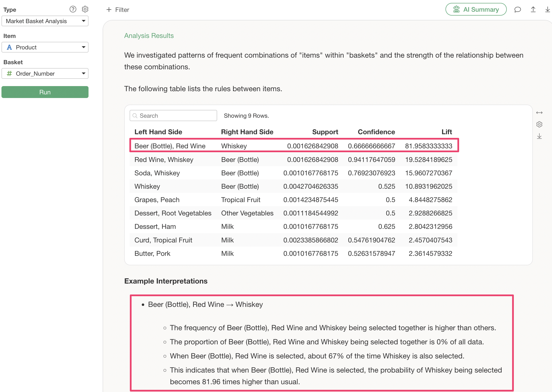Screen dimensions: 552x392
Task: Click top-right download arrow icon
Action: point(547,9)
